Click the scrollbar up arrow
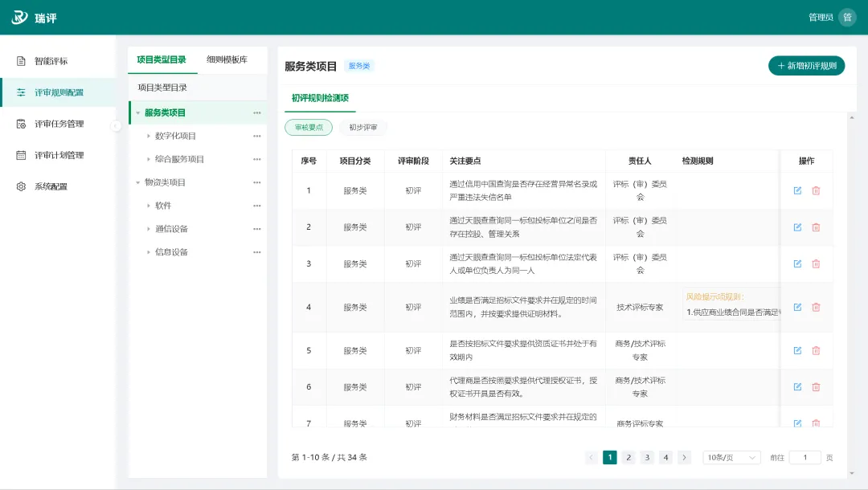 (851, 117)
